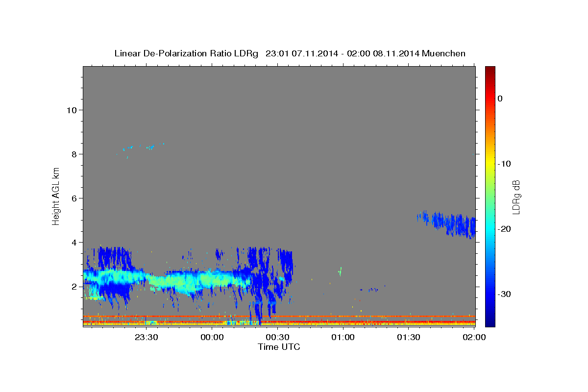
Task: Click the 'LDRg dB' colorbar label
Action: [516, 196]
